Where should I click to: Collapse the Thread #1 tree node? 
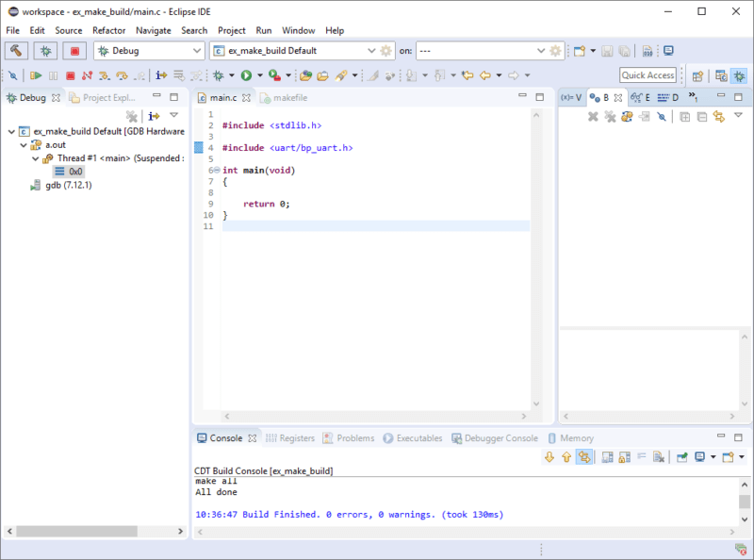36,157
